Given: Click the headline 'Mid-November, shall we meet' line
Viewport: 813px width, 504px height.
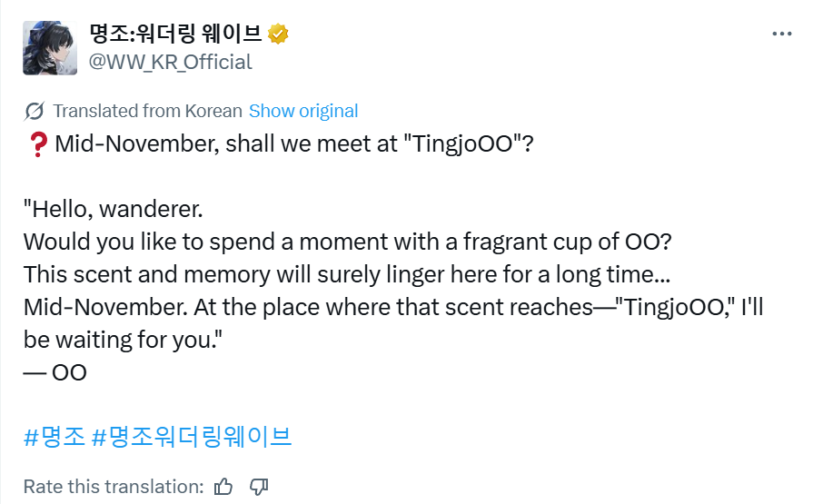Looking at the screenshot, I should click(x=292, y=143).
